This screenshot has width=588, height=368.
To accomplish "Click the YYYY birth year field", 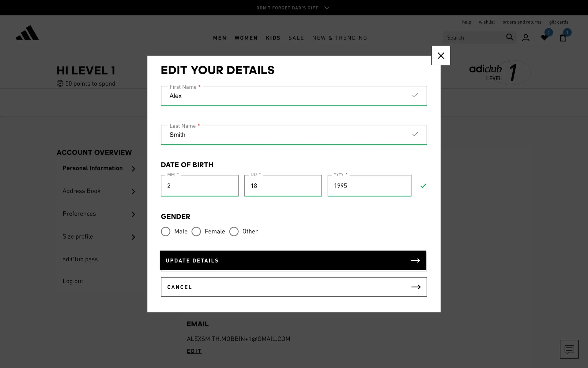I will coord(369,186).
